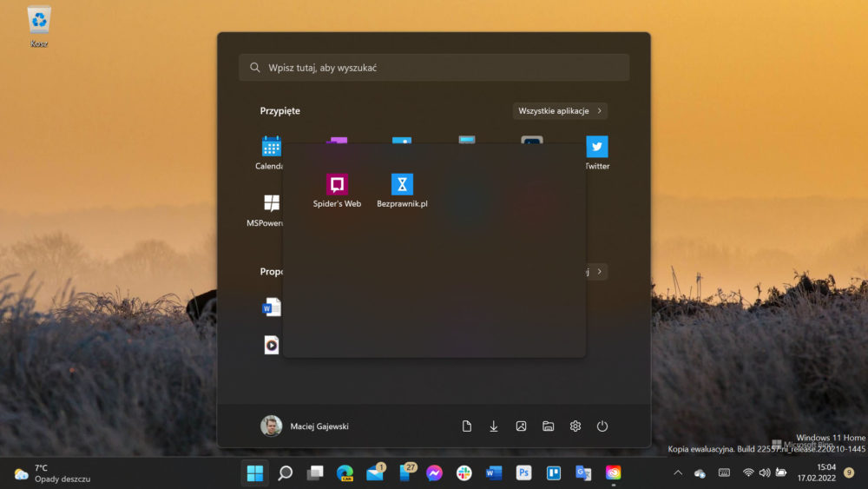Image resolution: width=868 pixels, height=489 pixels.
Task: Open Slack from taskbar
Action: click(464, 473)
